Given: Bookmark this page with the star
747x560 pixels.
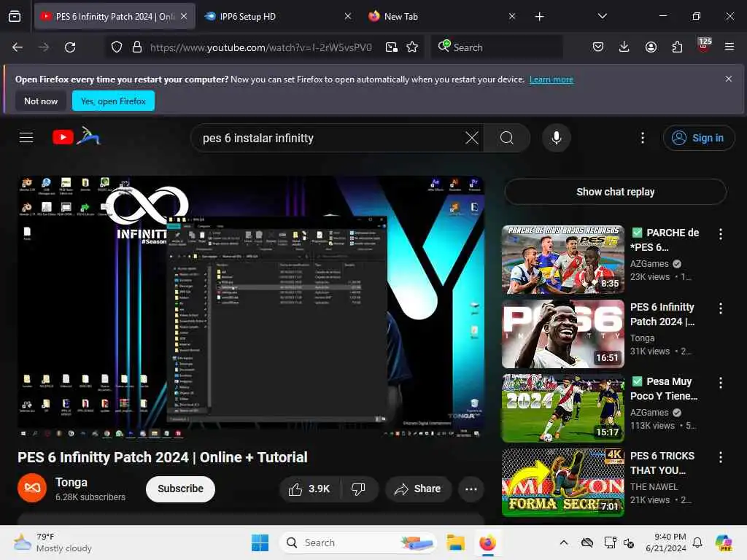Looking at the screenshot, I should pyautogui.click(x=412, y=47).
